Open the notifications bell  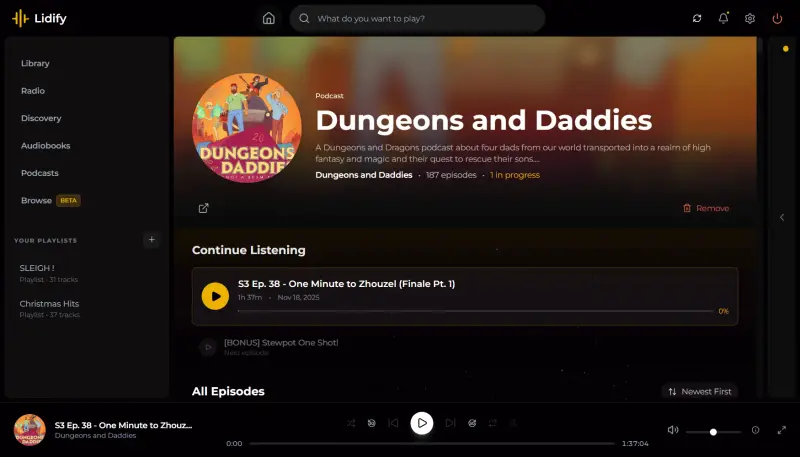point(723,18)
